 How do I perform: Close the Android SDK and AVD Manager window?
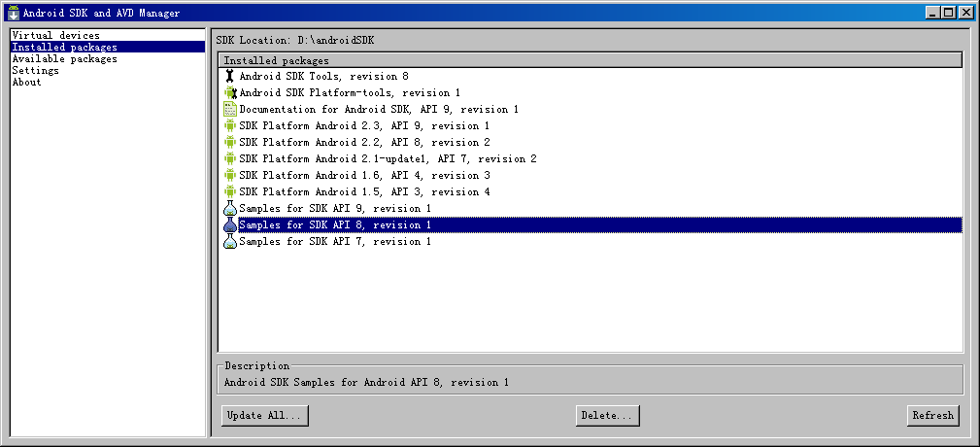coord(965,13)
